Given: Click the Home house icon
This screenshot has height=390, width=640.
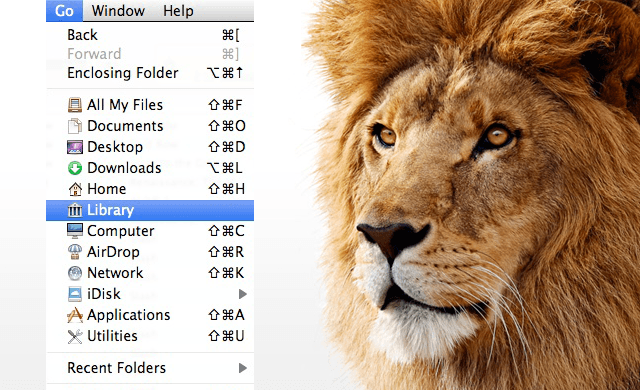Looking at the screenshot, I should coord(75,189).
